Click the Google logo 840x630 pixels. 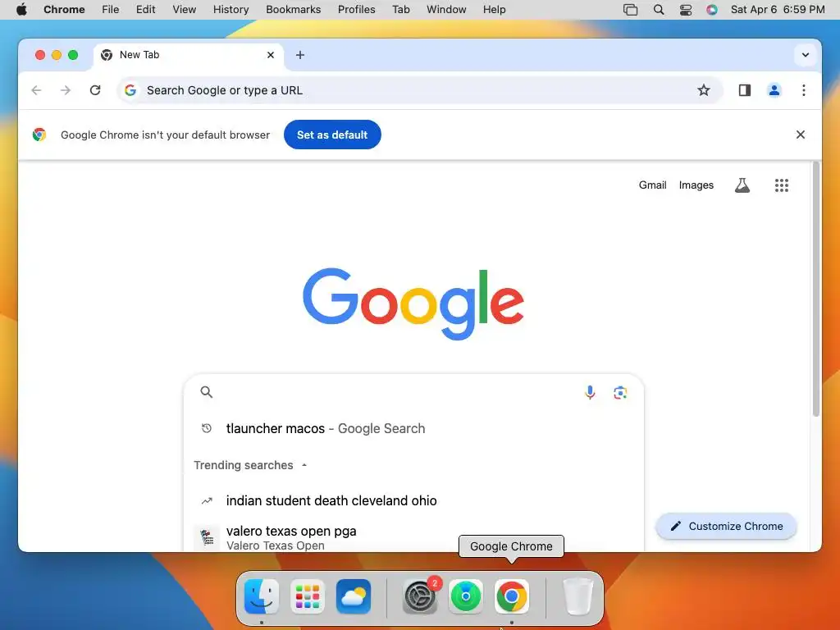point(413,304)
